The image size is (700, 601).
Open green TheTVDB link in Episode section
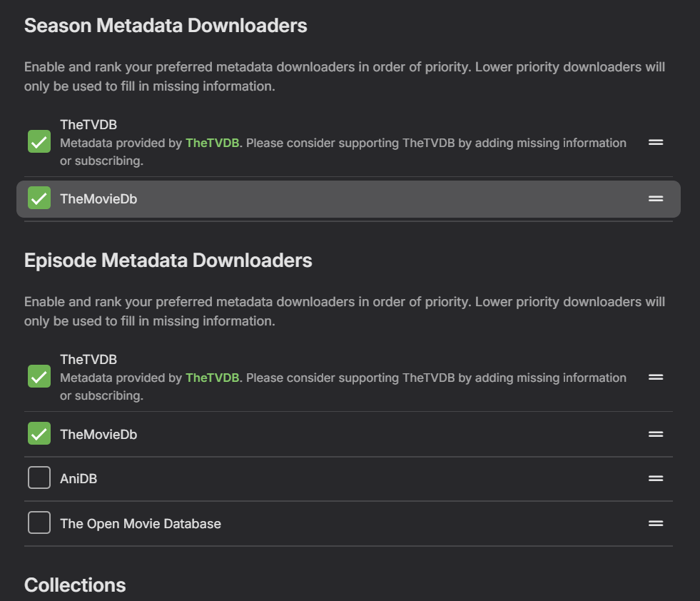pos(212,378)
